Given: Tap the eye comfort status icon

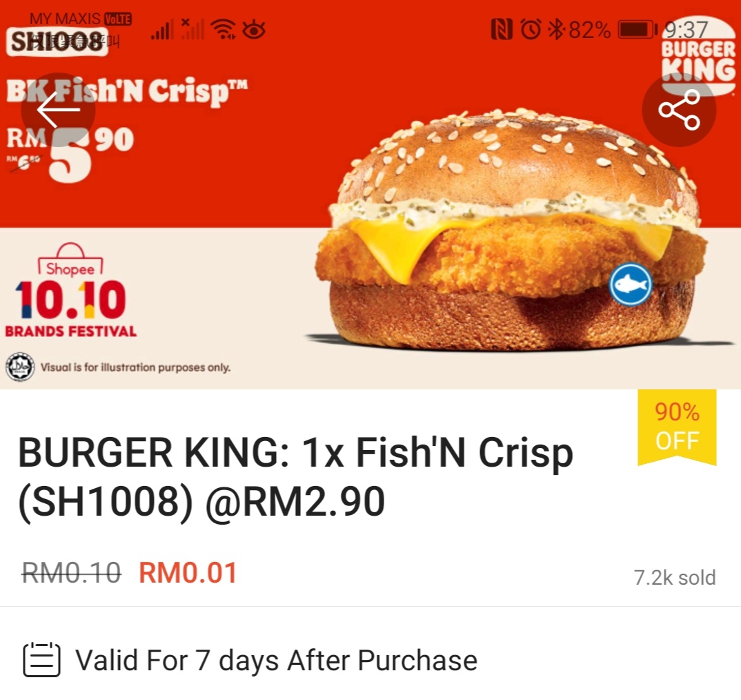Looking at the screenshot, I should pos(254,30).
